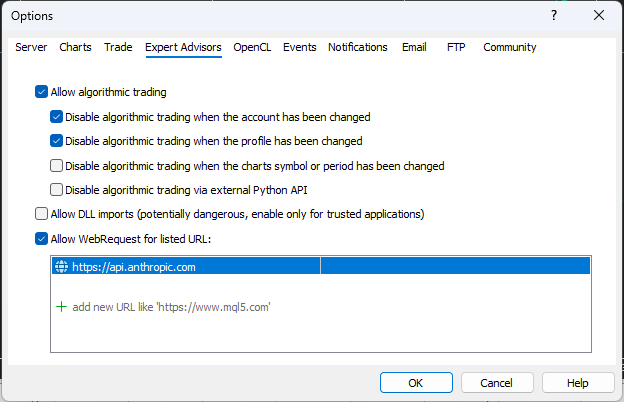Enable disable trading via external Python API
This screenshot has width=625, height=402.
(x=57, y=190)
